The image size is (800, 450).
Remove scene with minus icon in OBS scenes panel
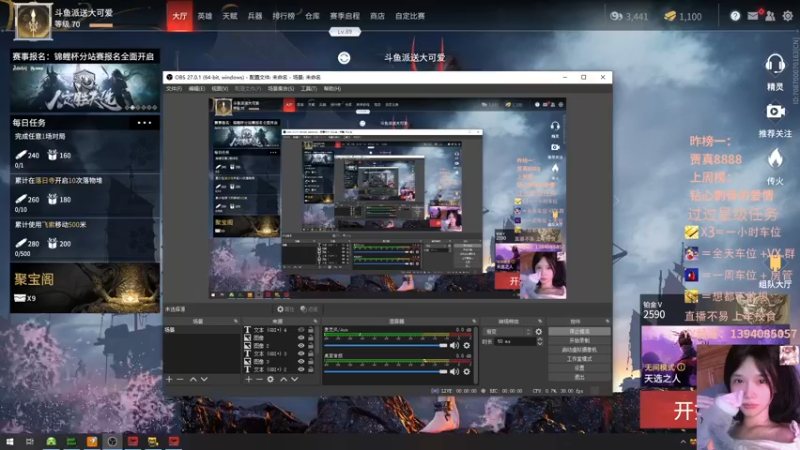click(180, 379)
